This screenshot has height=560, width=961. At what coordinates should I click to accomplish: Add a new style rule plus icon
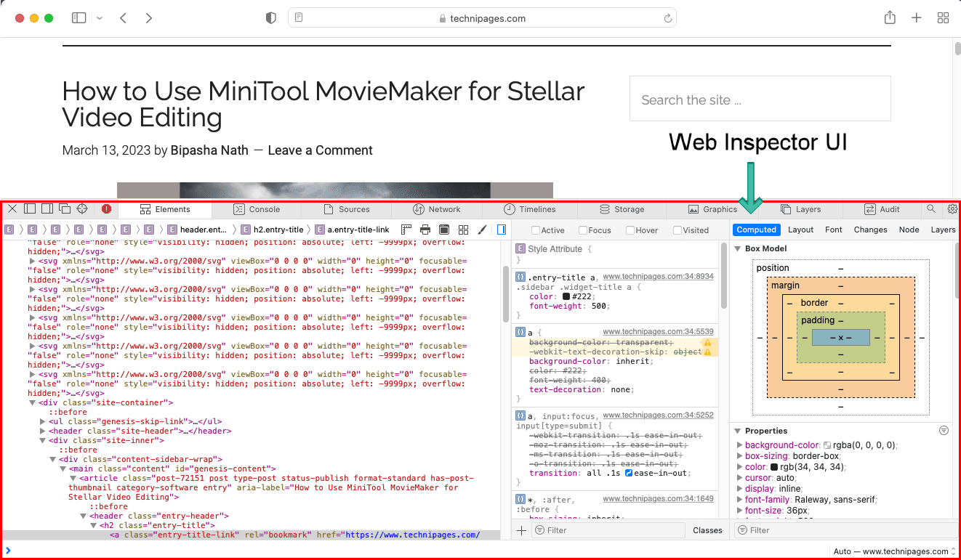(521, 530)
